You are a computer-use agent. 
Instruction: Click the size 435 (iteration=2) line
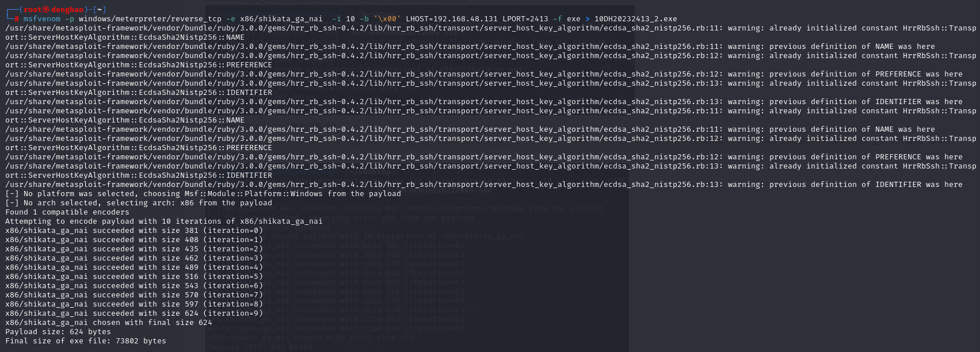tap(134, 249)
